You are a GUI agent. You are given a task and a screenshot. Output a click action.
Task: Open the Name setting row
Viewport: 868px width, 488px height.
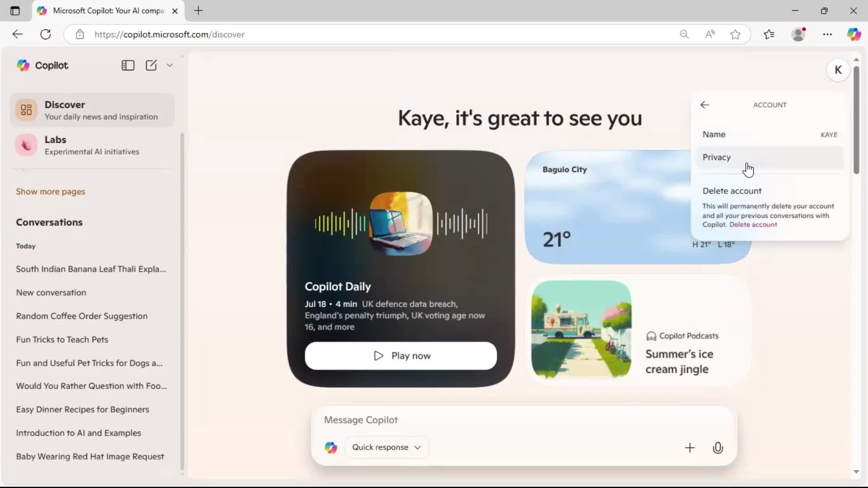[x=770, y=135]
